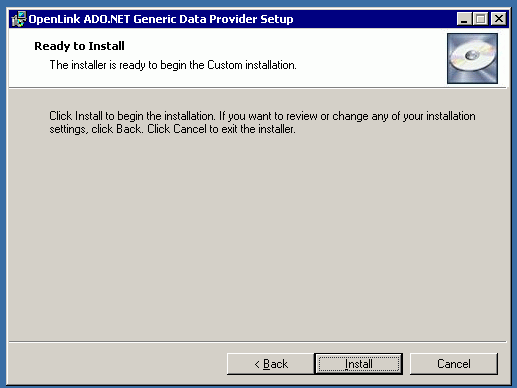Screen dimensions: 517x388
Task: Click the 'Click Install to begin the installation' paragraph
Action: [262, 122]
